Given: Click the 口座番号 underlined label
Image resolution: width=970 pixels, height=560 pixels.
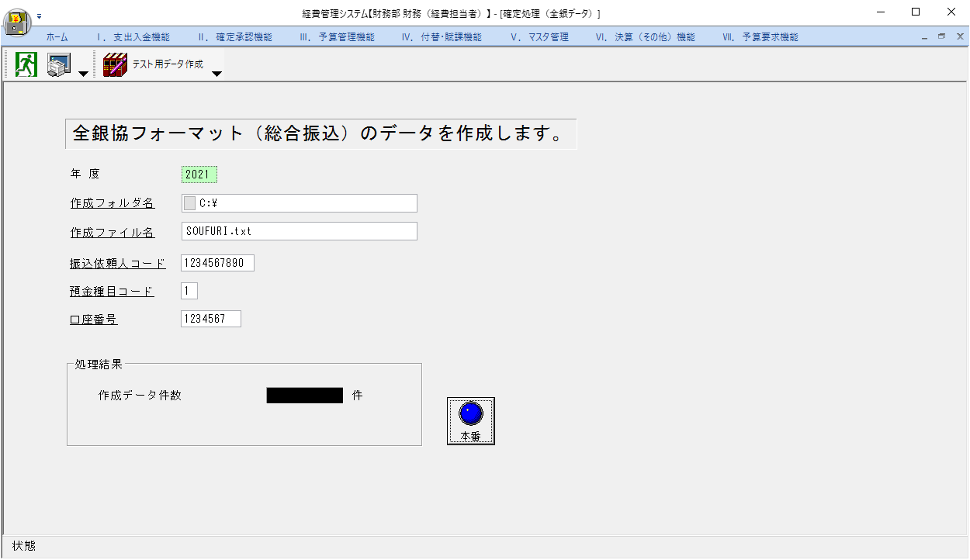Looking at the screenshot, I should pyautogui.click(x=94, y=320).
